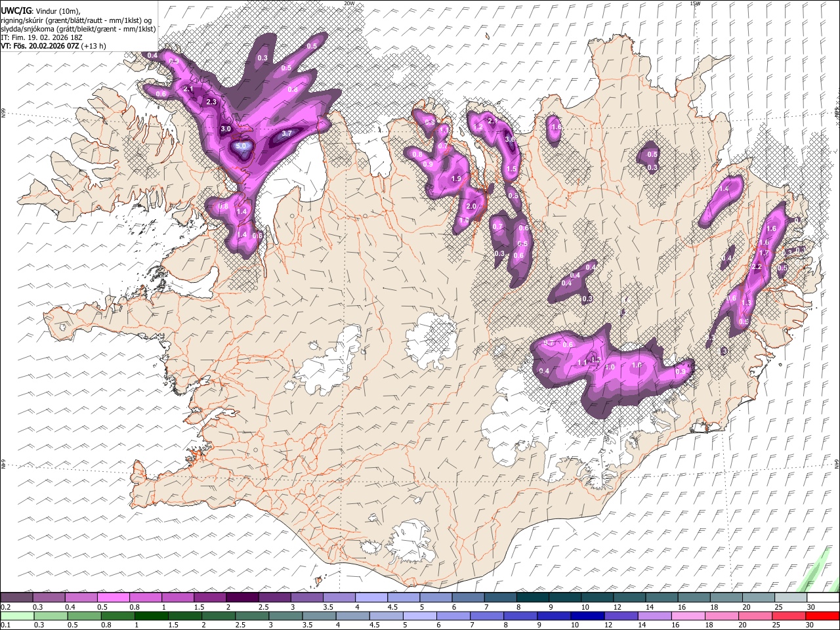Click the "3.6" precipitation value on the map
840x630 pixels.
[511, 139]
